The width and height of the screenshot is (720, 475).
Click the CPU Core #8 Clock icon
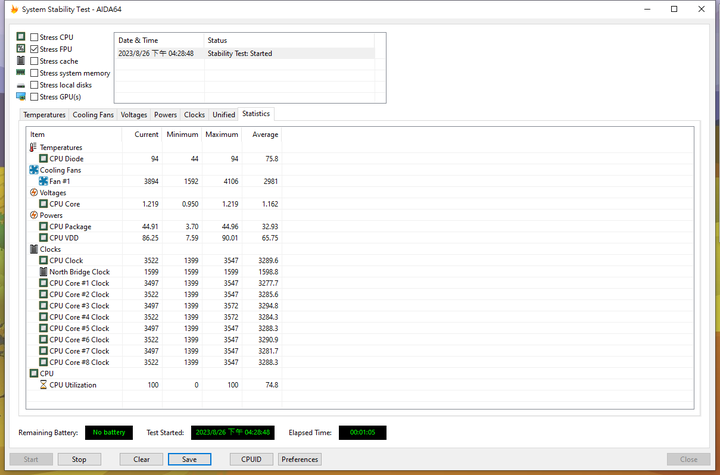(x=43, y=362)
